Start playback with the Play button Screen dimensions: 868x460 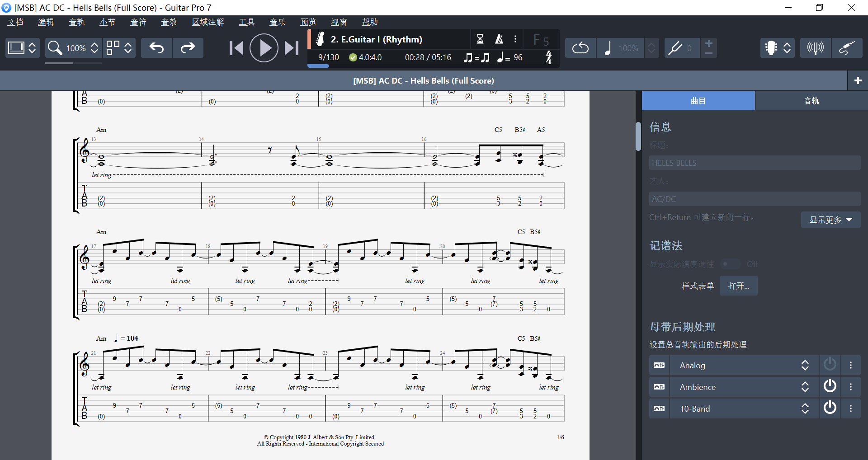[264, 47]
